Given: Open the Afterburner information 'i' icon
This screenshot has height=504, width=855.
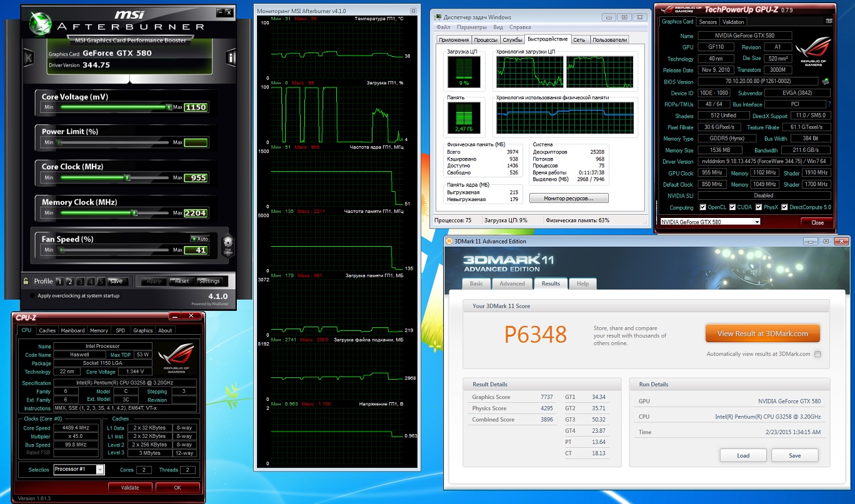Looking at the screenshot, I should [x=231, y=58].
